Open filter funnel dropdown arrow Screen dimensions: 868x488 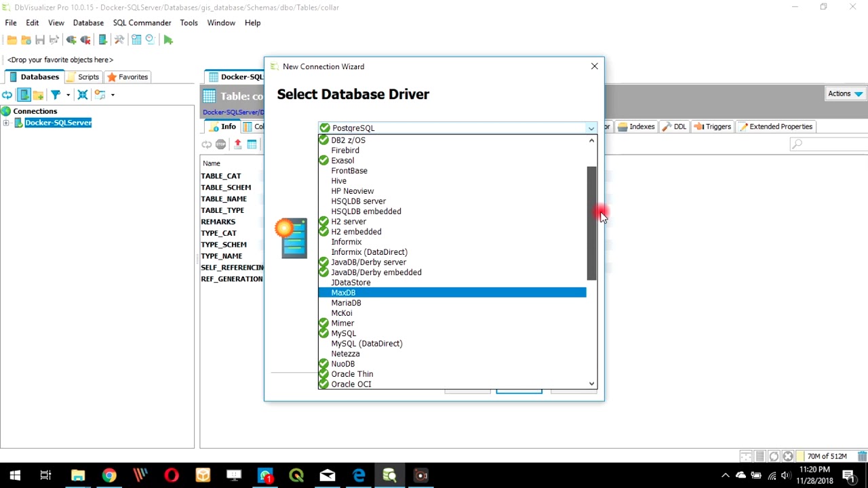coord(68,95)
